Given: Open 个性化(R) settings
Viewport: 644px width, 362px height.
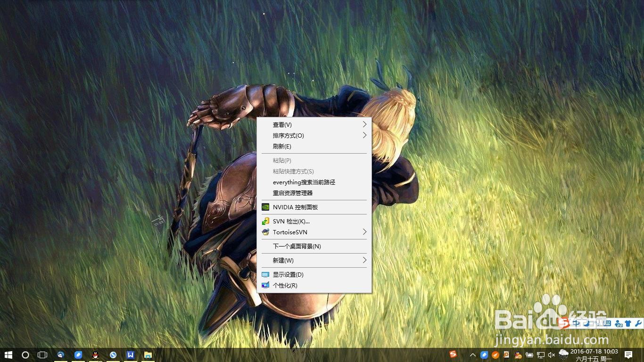Looking at the screenshot, I should point(314,286).
